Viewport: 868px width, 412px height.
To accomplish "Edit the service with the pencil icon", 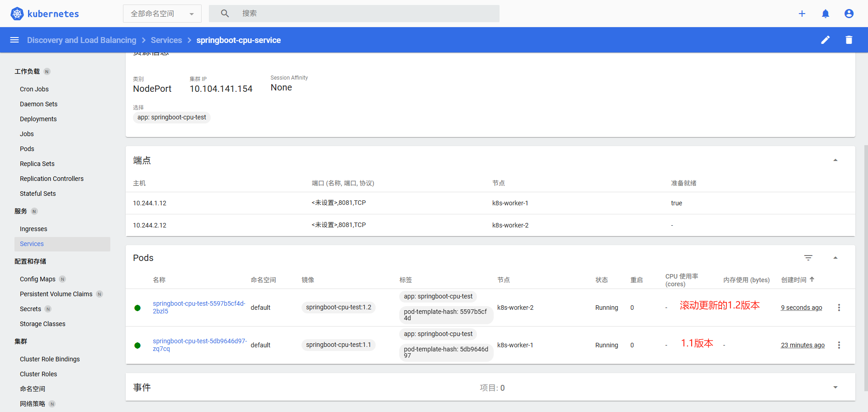I will [826, 40].
